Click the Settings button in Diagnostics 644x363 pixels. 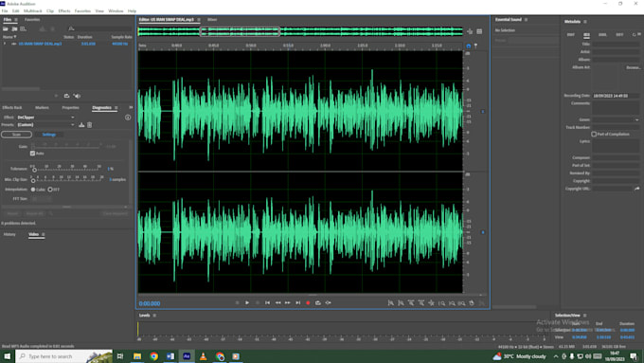click(x=49, y=135)
